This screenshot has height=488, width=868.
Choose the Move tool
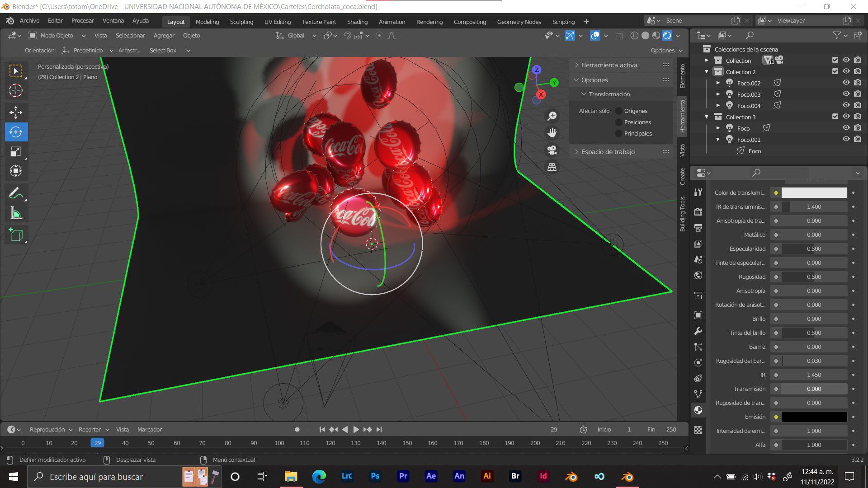(x=16, y=112)
